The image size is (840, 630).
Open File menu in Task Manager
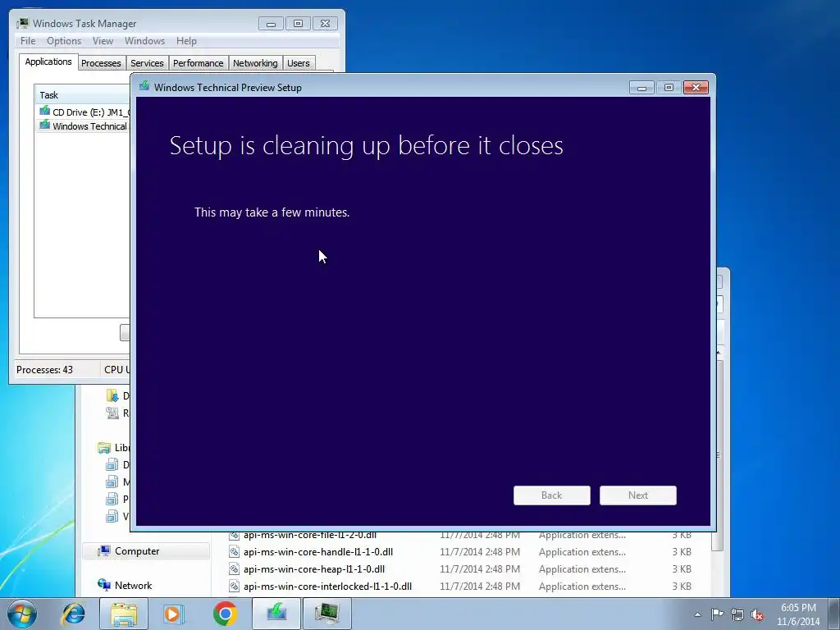(28, 41)
